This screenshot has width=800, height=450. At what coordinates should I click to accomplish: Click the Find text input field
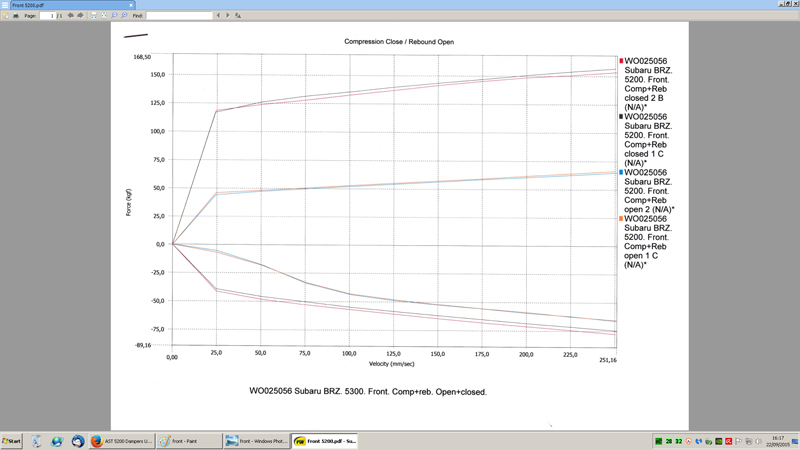[180, 16]
